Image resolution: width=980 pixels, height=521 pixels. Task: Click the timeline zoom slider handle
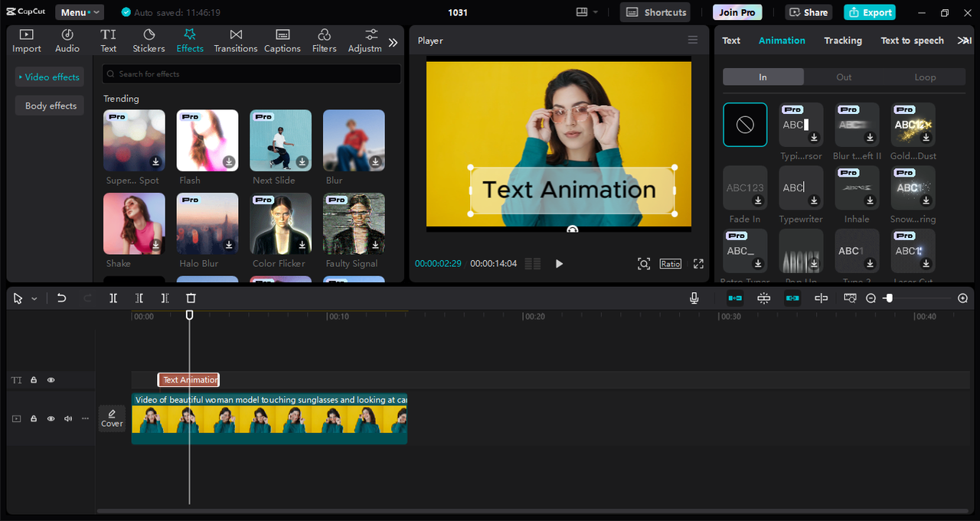coord(888,298)
